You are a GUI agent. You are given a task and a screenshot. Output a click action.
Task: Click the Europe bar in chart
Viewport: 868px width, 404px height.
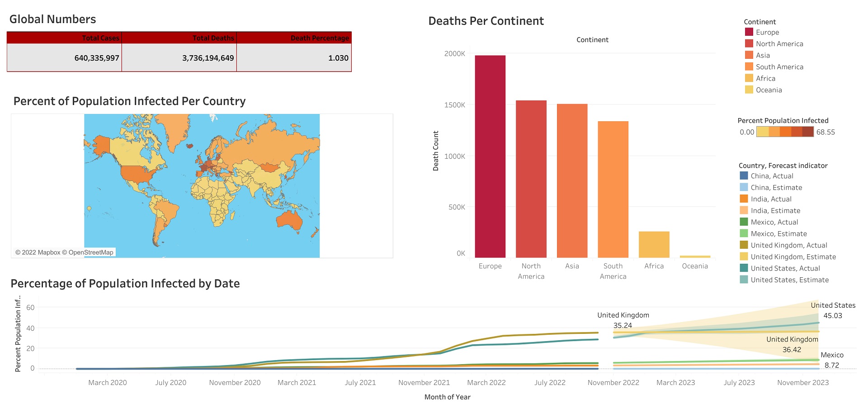[x=490, y=157]
